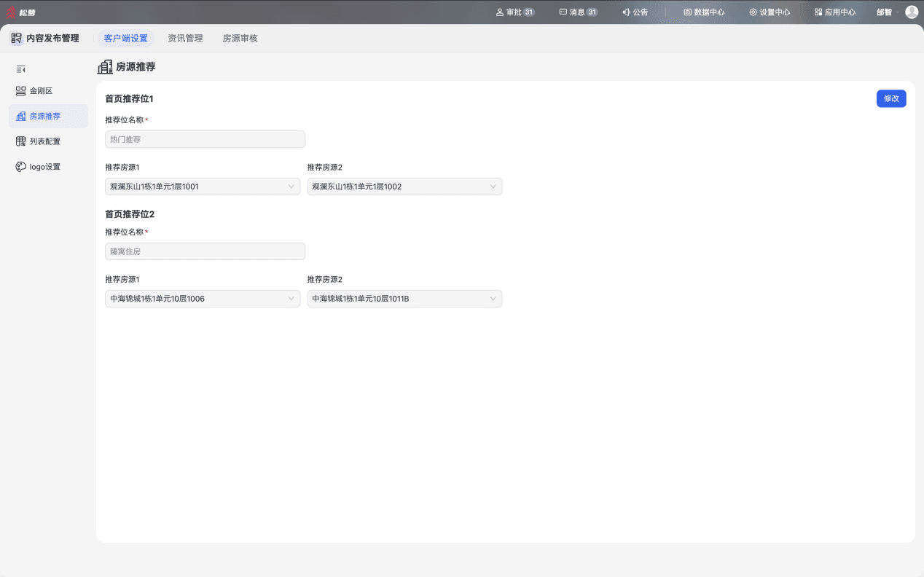The image size is (924, 577).
Task: Open 设置中心 in the top bar
Action: [770, 12]
